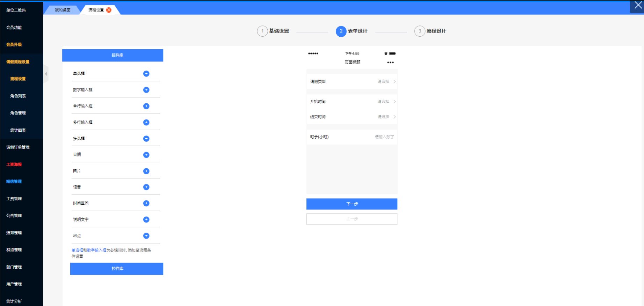Add the 单行输入框 control with plus icon
Screen dimensions: 644x306
pyautogui.click(x=146, y=106)
